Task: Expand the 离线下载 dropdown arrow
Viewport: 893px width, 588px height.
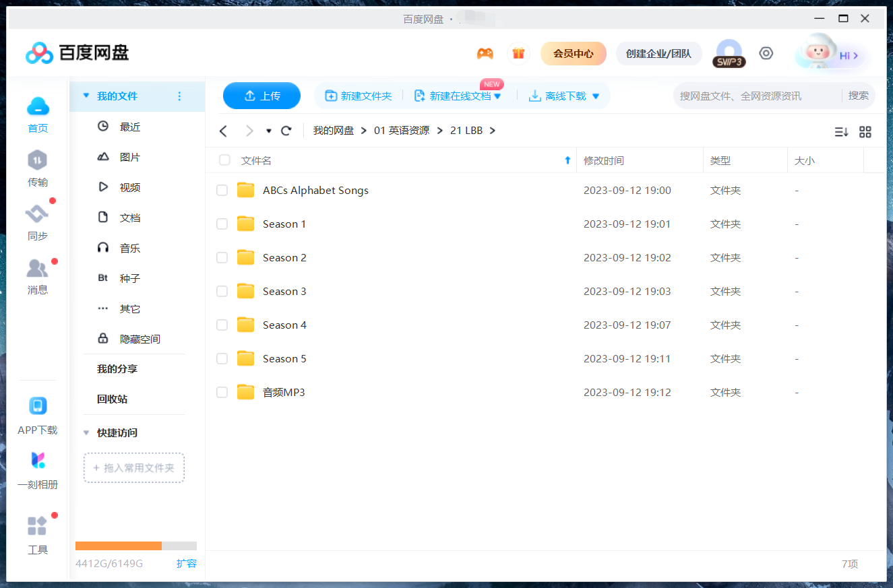Action: point(595,96)
